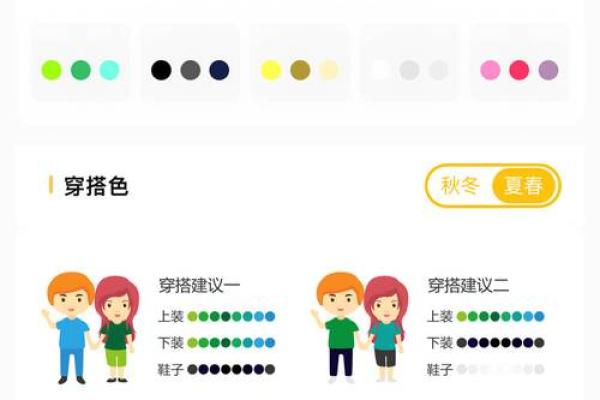Viewport: 600px width, 400px height.
Task: Click the couple illustration for 穿搭建议一
Action: click(x=91, y=328)
